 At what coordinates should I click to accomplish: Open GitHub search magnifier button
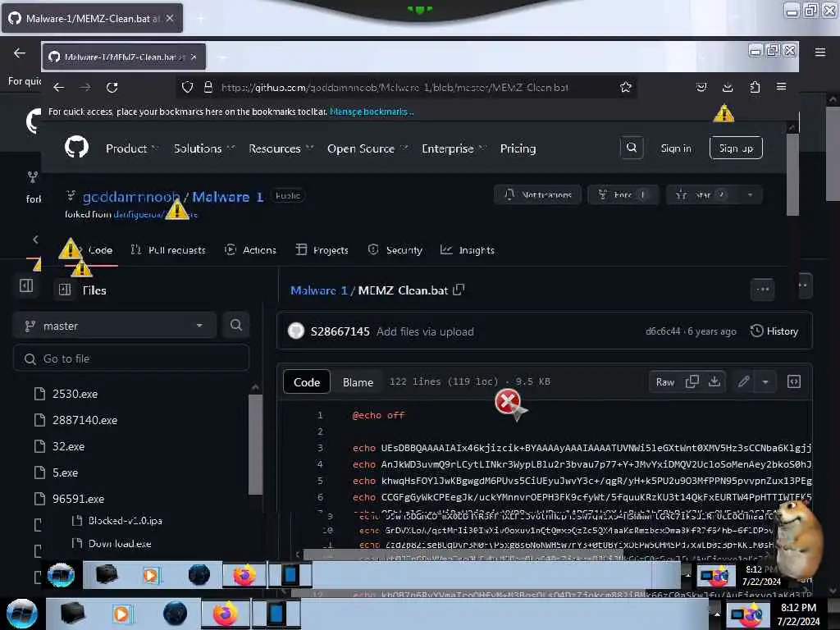pos(632,148)
